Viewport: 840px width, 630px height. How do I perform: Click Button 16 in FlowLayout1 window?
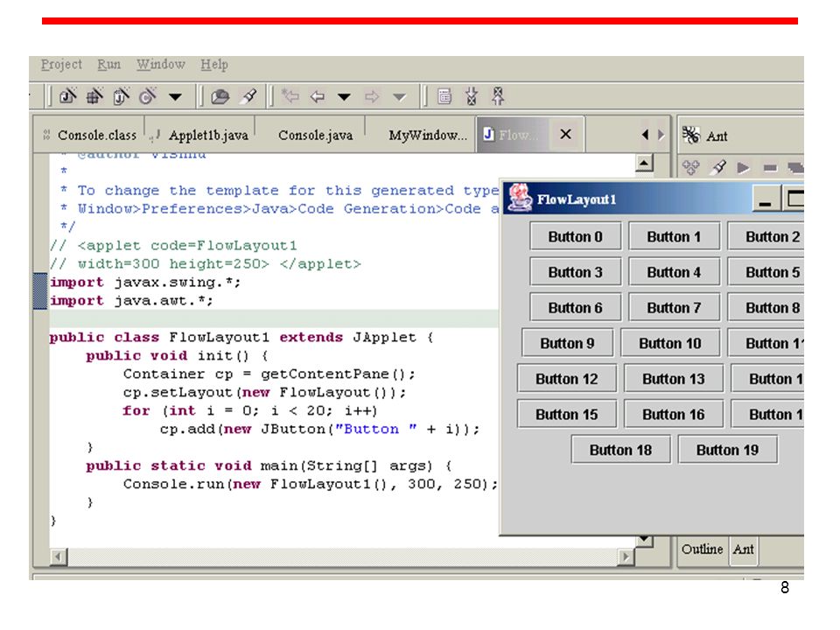pyautogui.click(x=674, y=414)
